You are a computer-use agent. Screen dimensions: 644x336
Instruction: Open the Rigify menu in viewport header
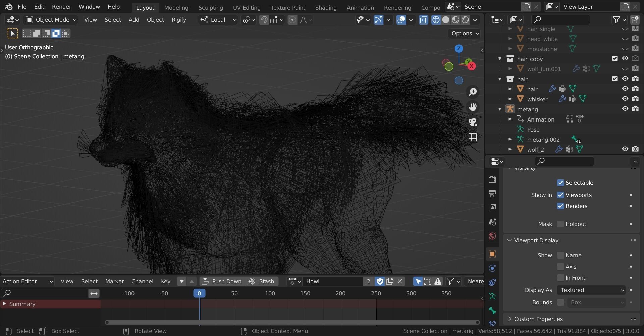pyautogui.click(x=179, y=20)
